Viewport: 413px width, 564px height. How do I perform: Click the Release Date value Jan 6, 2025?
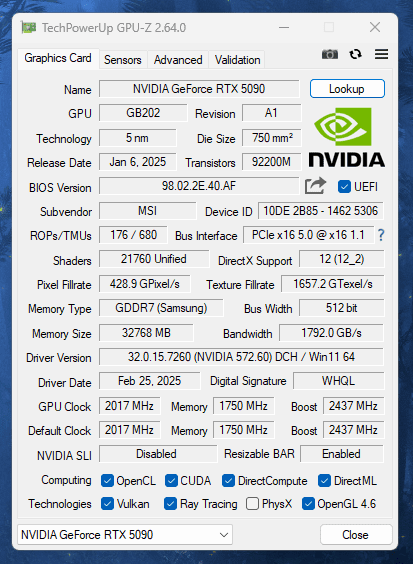pos(138,162)
